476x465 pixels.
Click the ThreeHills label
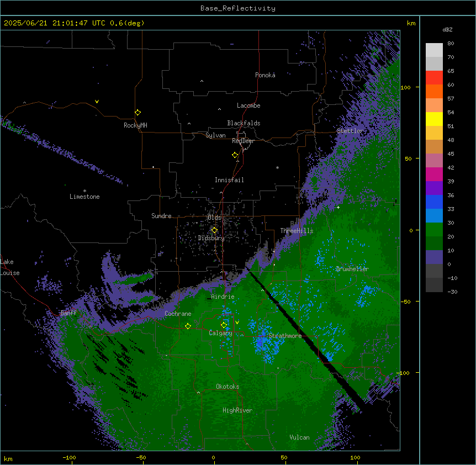pos(297,231)
